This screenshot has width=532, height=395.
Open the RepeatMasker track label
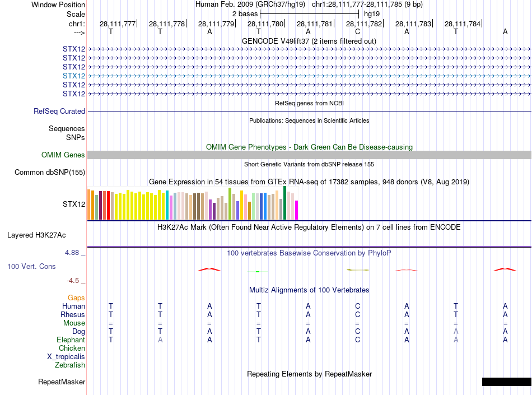click(62, 382)
